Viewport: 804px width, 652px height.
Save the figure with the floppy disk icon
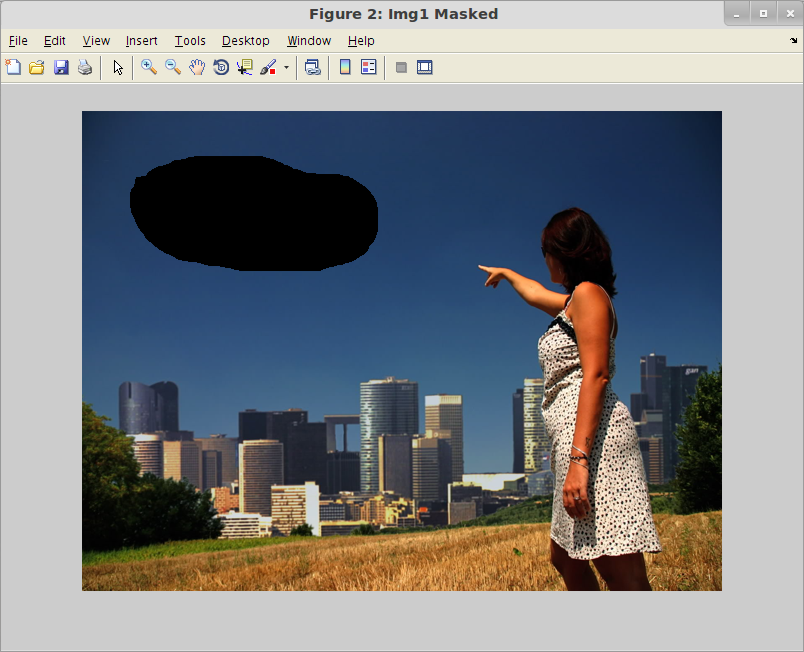61,67
